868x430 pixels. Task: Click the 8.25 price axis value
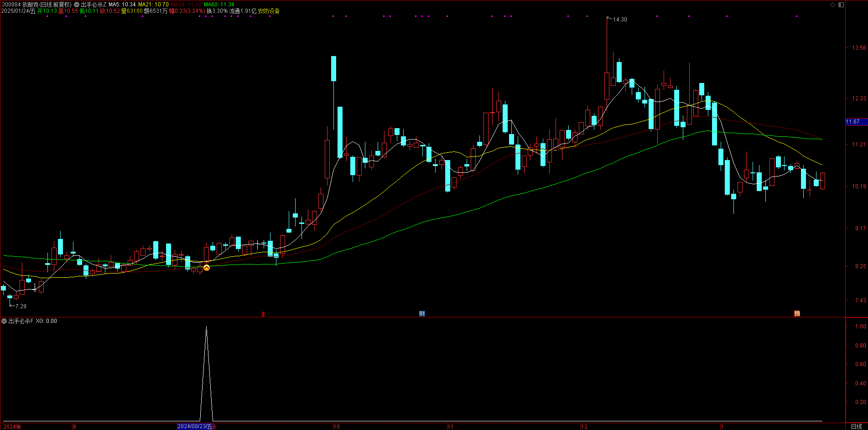click(860, 266)
